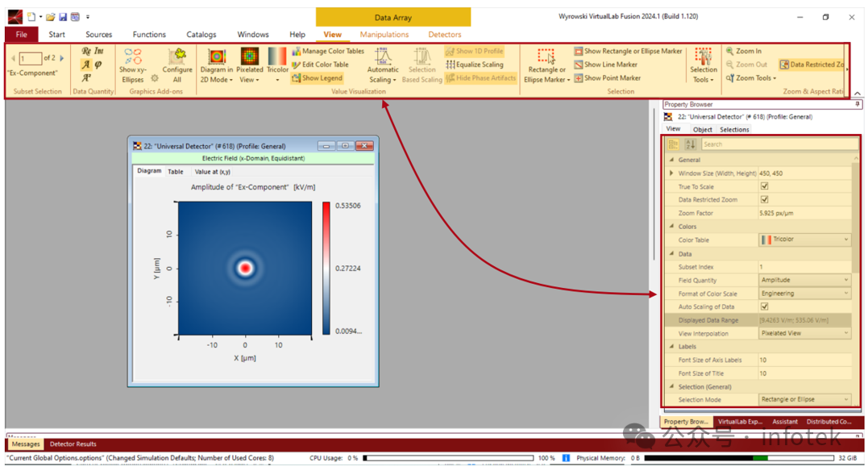This screenshot has width=868, height=471.
Task: Click the alphabetical sort icon in Property Browser
Action: 691,144
